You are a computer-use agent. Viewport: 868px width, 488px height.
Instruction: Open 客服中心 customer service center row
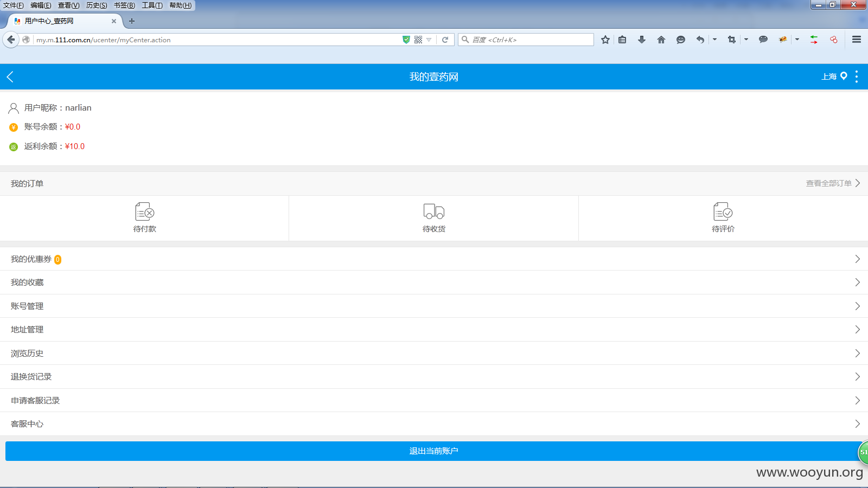click(x=434, y=424)
